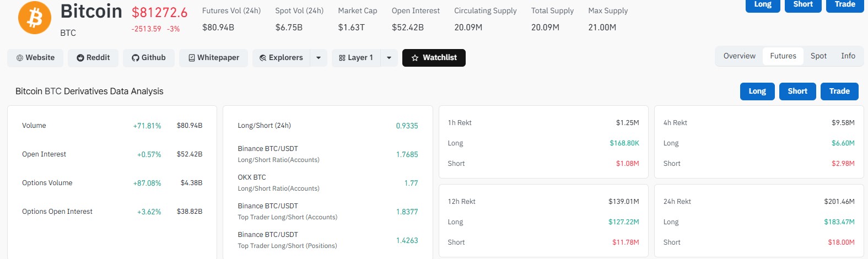Click the Layer 1 button label
The image size is (868, 259).
(x=360, y=58)
